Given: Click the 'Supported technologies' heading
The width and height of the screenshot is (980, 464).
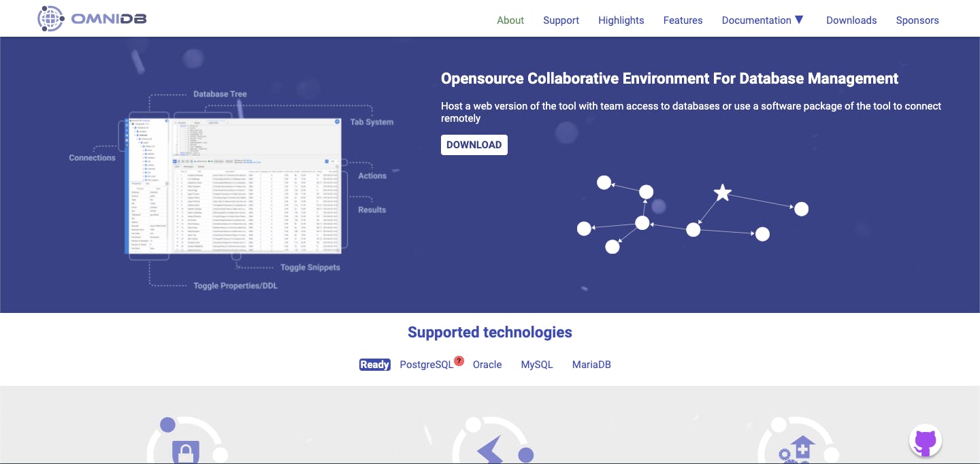Looking at the screenshot, I should click(490, 333).
